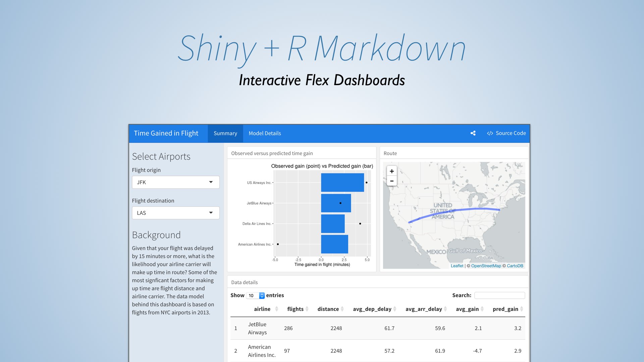
Task: Click the table Search input field
Action: (x=499, y=295)
